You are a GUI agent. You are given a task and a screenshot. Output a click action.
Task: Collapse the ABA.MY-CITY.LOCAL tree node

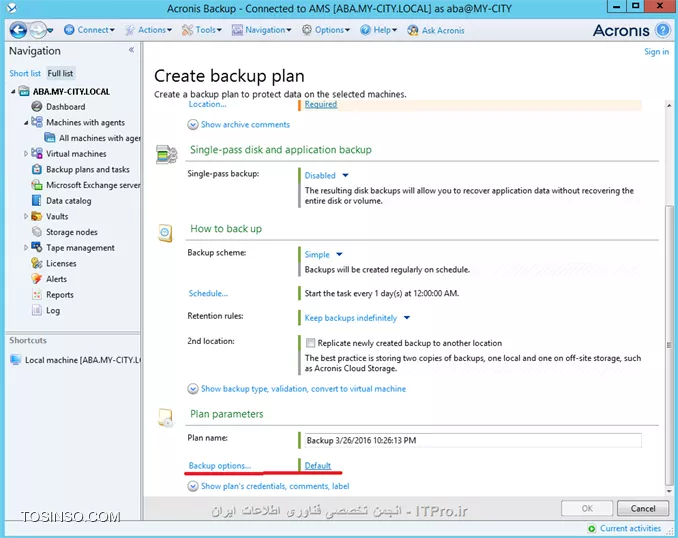13,92
